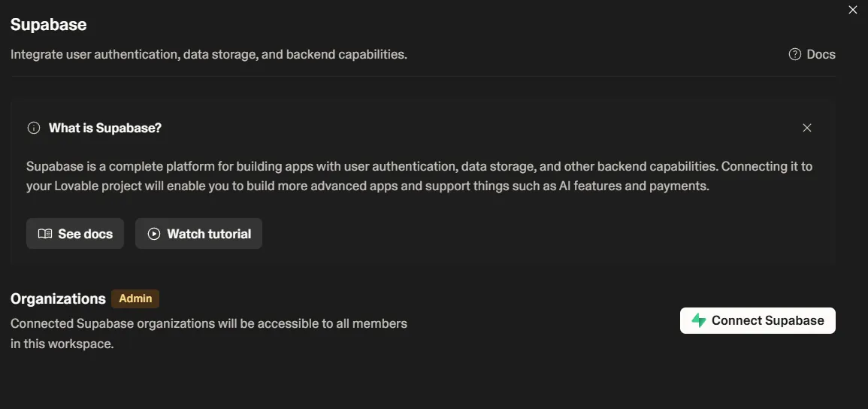Click the question mark icon beside Docs
Viewport: 868px width, 409px height.
pos(794,54)
